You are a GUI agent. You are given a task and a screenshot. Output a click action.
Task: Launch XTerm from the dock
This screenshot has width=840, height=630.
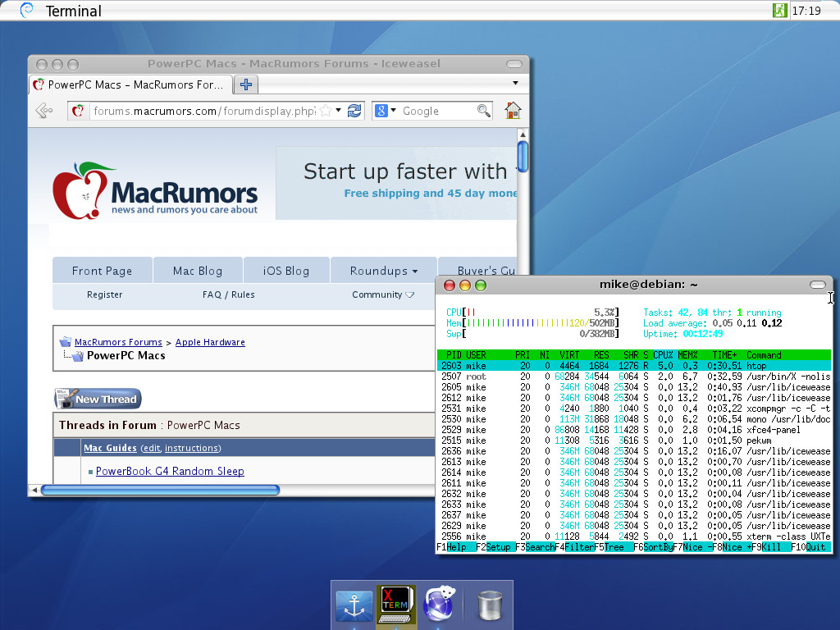pos(396,605)
